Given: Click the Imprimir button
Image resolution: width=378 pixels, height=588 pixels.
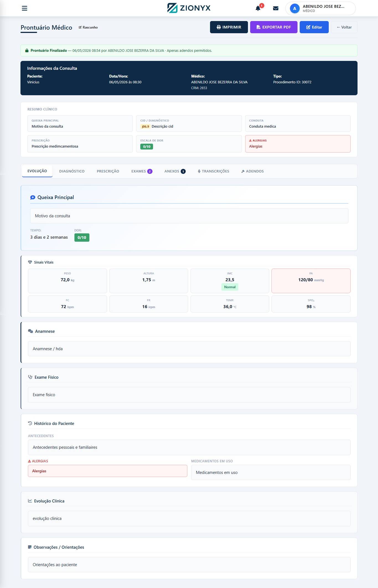Looking at the screenshot, I should 229,27.
